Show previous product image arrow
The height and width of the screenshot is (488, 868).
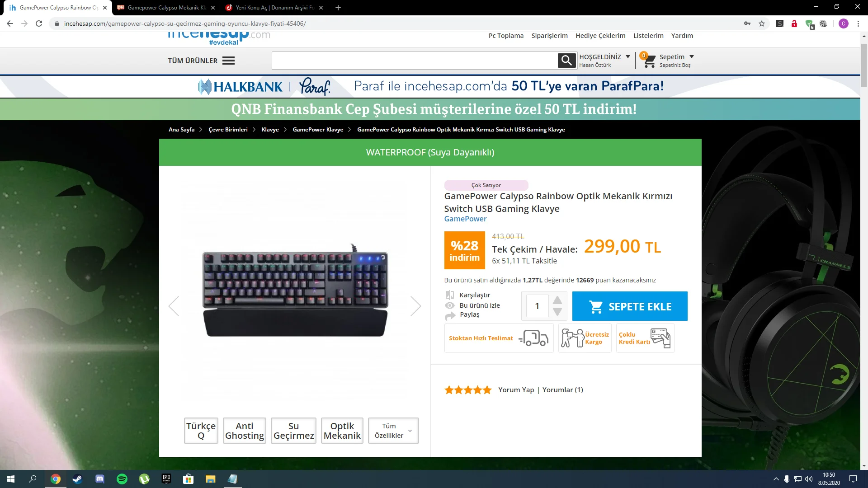click(x=174, y=306)
